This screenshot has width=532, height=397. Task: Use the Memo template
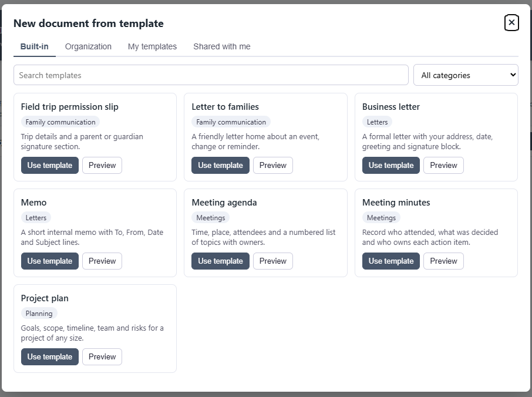50,261
